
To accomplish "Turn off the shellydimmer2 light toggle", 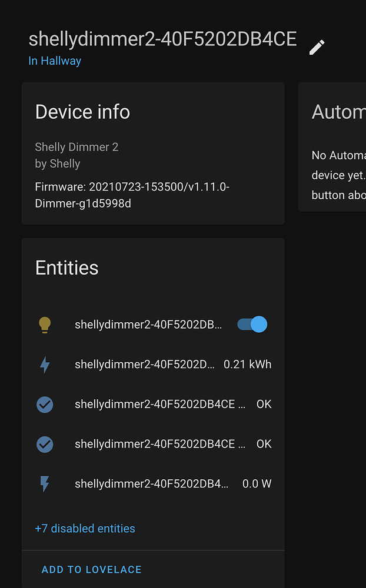I will [251, 324].
